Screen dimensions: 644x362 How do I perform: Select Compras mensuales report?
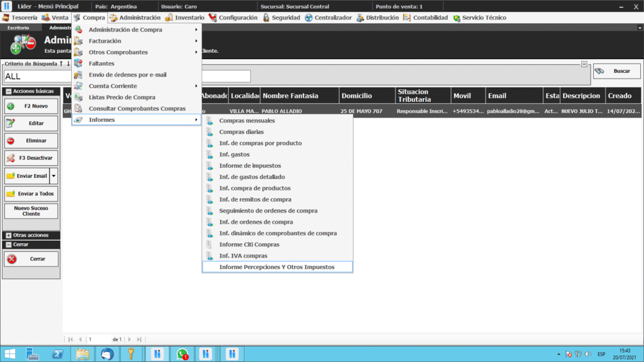tap(248, 121)
